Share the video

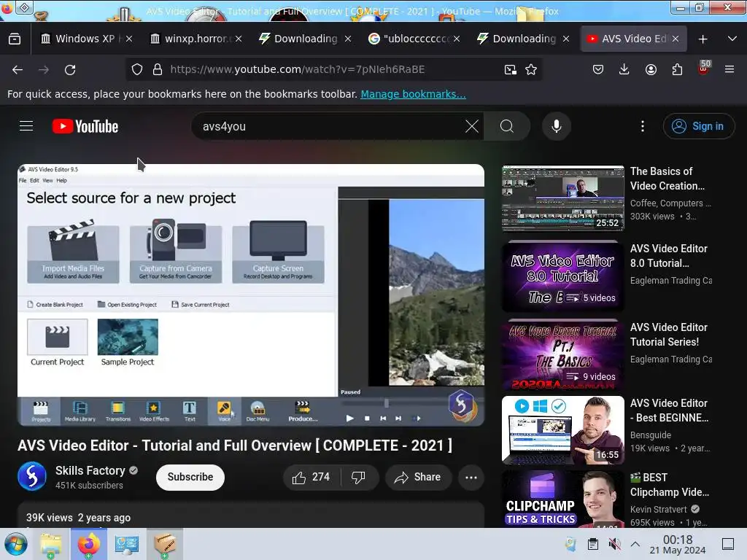pyautogui.click(x=418, y=477)
